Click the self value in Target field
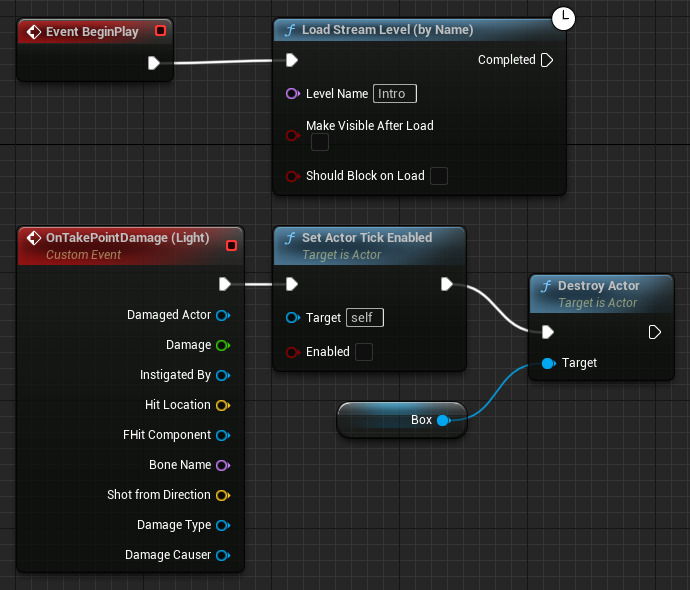The height and width of the screenshot is (590, 690). pos(365,318)
